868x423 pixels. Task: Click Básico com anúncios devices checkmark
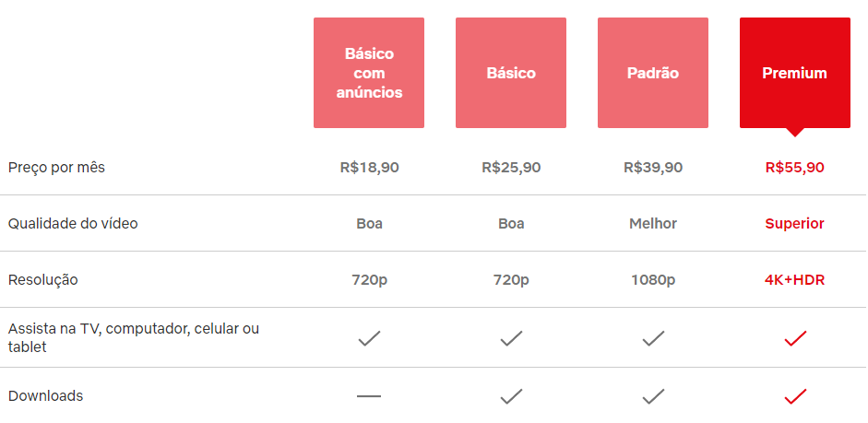point(369,338)
